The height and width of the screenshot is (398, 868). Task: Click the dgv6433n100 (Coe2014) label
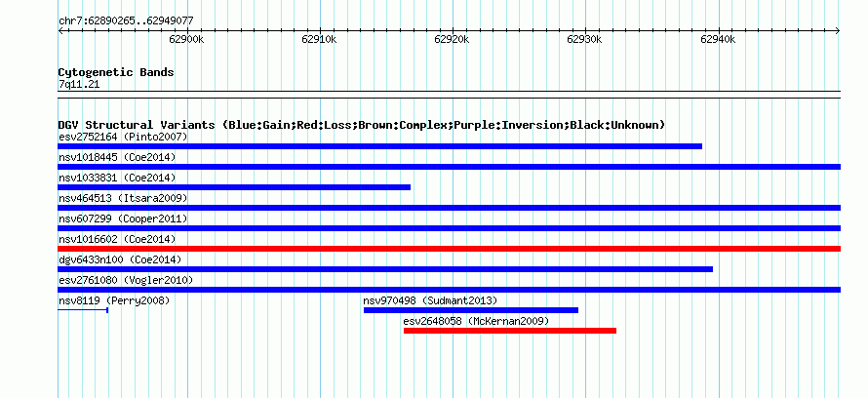point(120,259)
